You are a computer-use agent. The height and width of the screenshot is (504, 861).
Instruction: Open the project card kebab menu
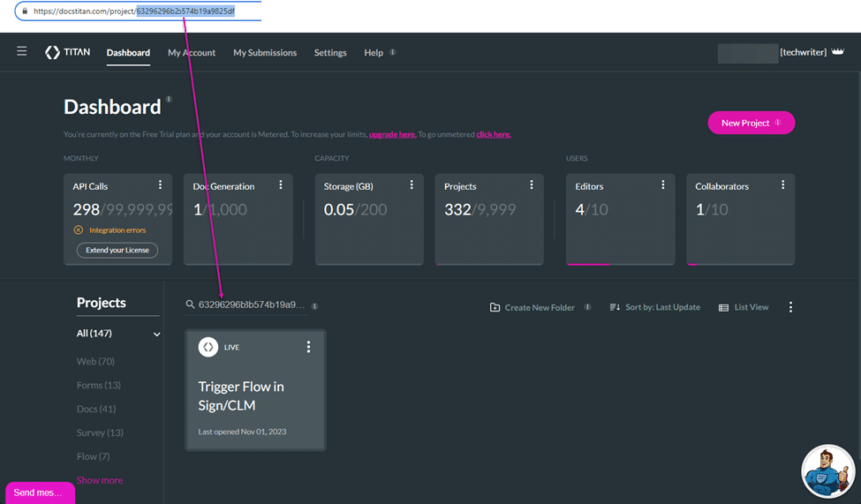[308, 347]
